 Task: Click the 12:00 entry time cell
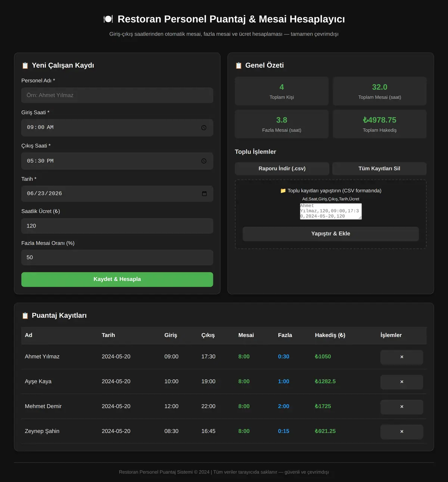click(171, 406)
